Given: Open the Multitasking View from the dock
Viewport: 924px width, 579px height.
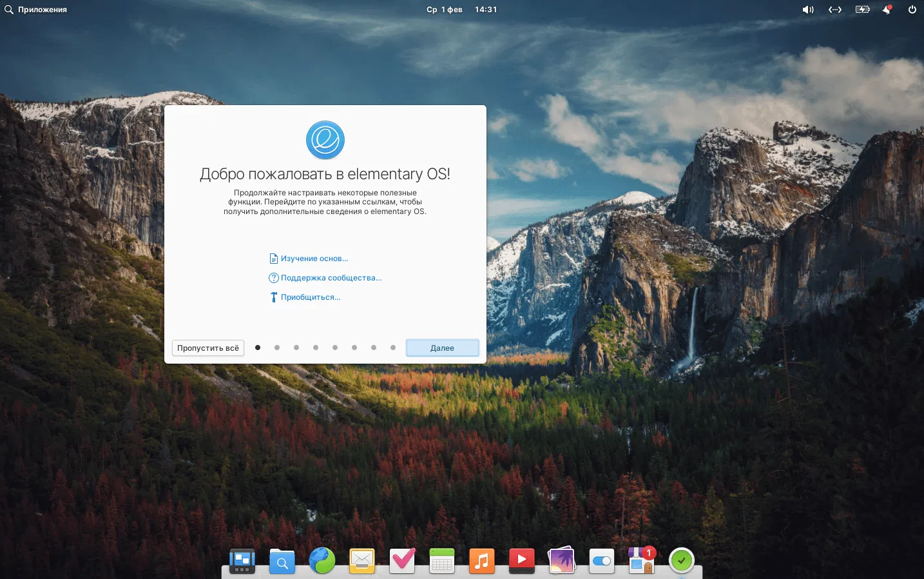Looking at the screenshot, I should click(242, 561).
